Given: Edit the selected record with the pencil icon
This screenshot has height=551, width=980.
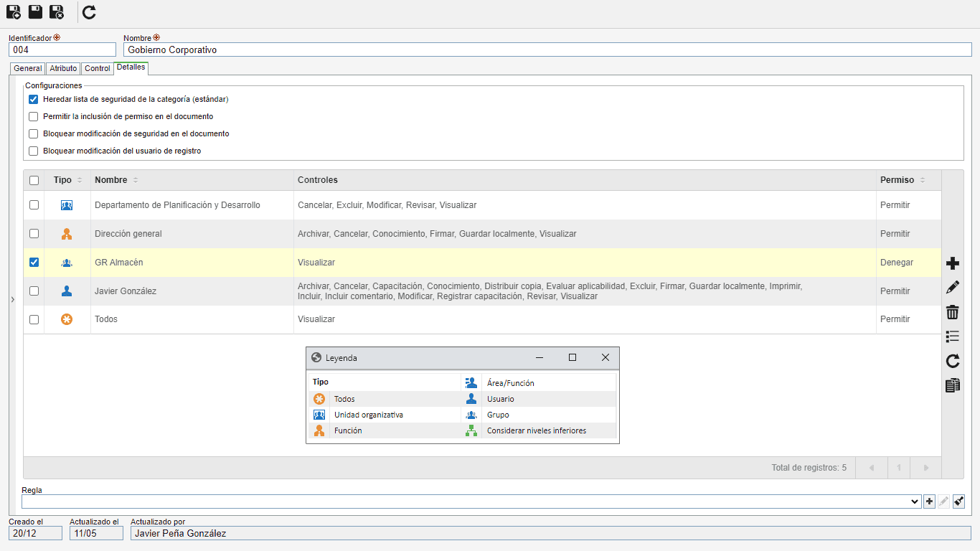Looking at the screenshot, I should click(x=953, y=288).
